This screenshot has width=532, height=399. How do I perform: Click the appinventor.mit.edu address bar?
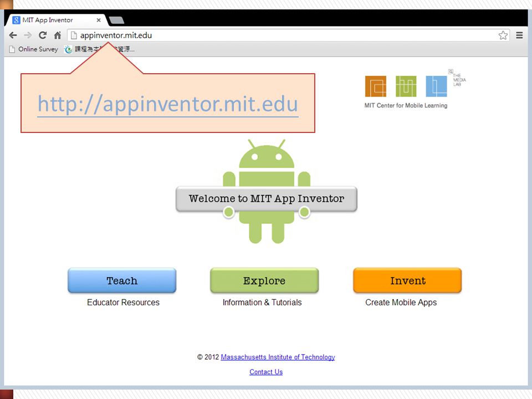288,35
